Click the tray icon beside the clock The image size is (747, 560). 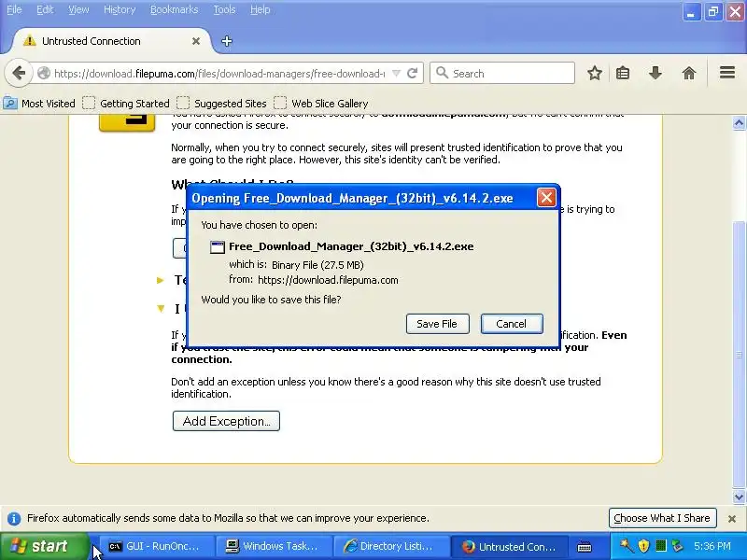click(x=677, y=546)
